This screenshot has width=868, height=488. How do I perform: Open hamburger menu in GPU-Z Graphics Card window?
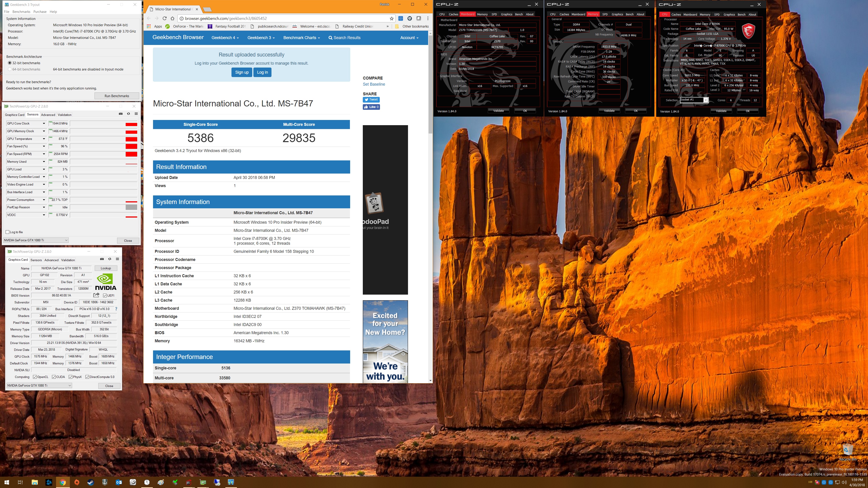point(117,259)
